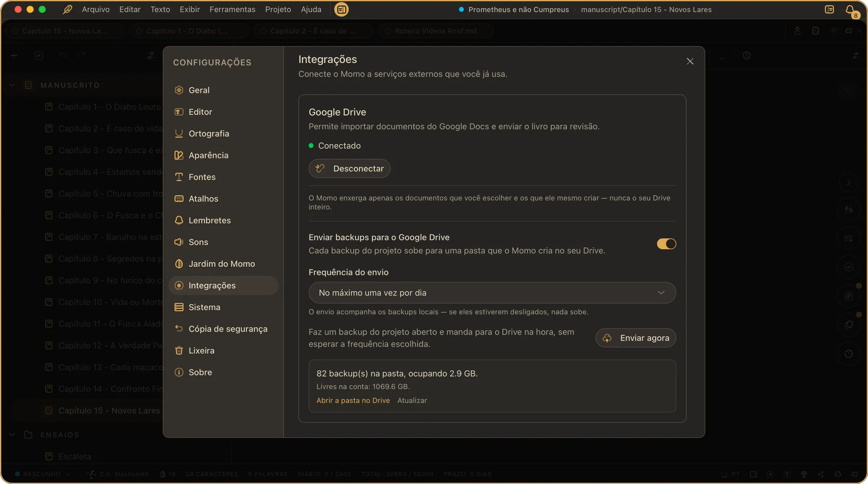Viewport: 868px width, 484px height.
Task: Open the Ferramentas menu
Action: click(x=232, y=10)
